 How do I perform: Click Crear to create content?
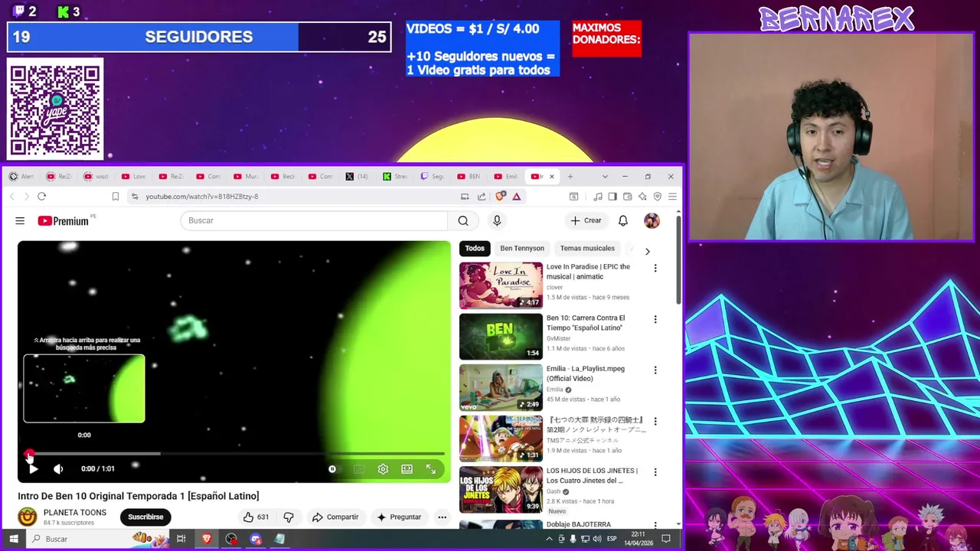pyautogui.click(x=586, y=220)
